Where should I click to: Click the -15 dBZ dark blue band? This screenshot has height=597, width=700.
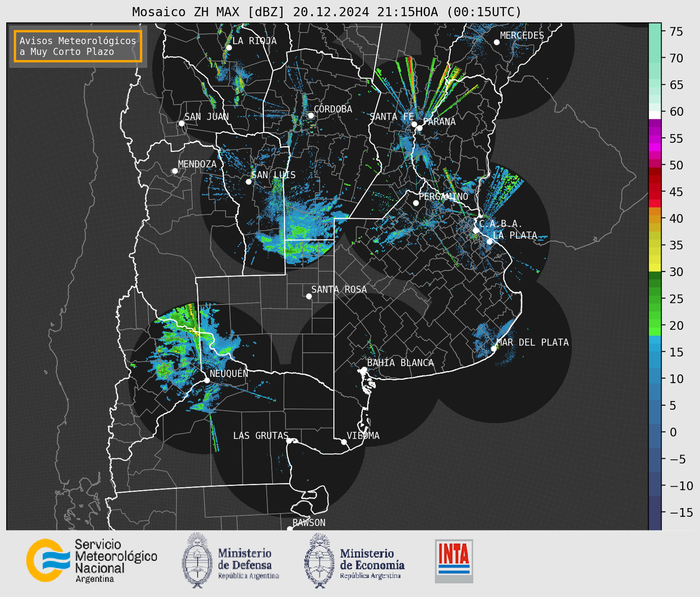click(655, 512)
